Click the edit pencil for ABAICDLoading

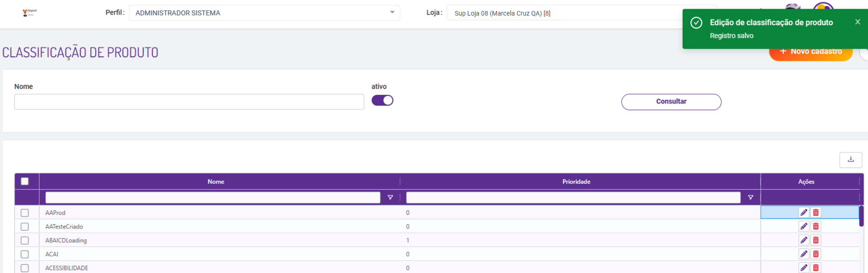[803, 240]
